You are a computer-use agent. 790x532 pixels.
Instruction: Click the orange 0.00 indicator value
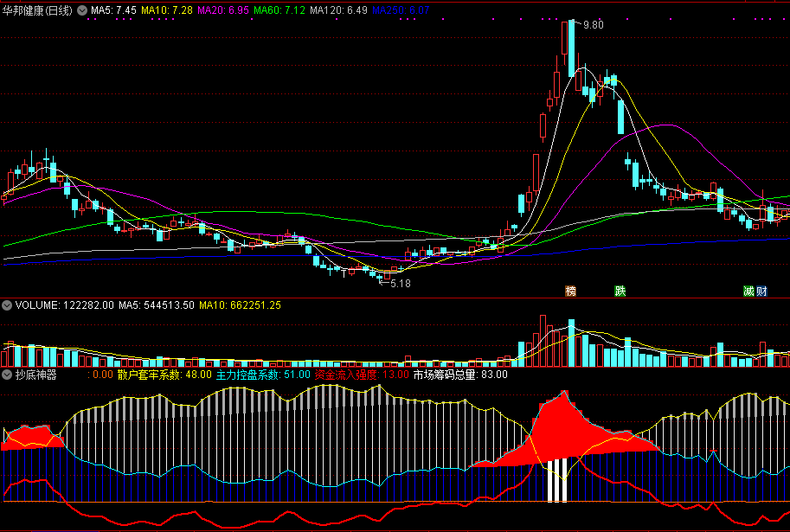click(x=103, y=375)
